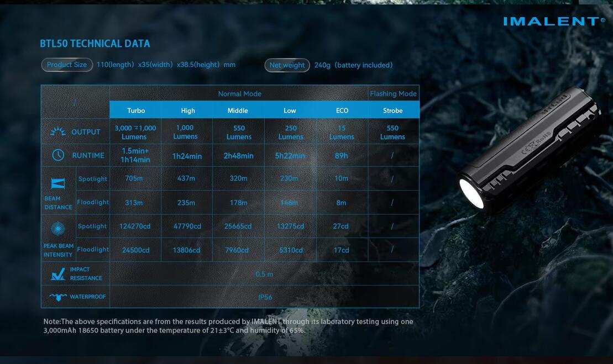Click the Middle column's 550 Lumens cell

239,132
